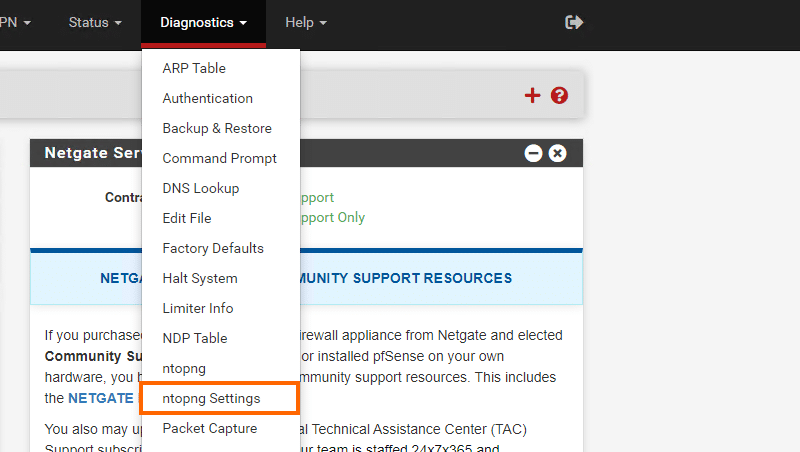The height and width of the screenshot is (452, 800).
Task: Expand the Status dropdown menu
Action: coord(95,22)
